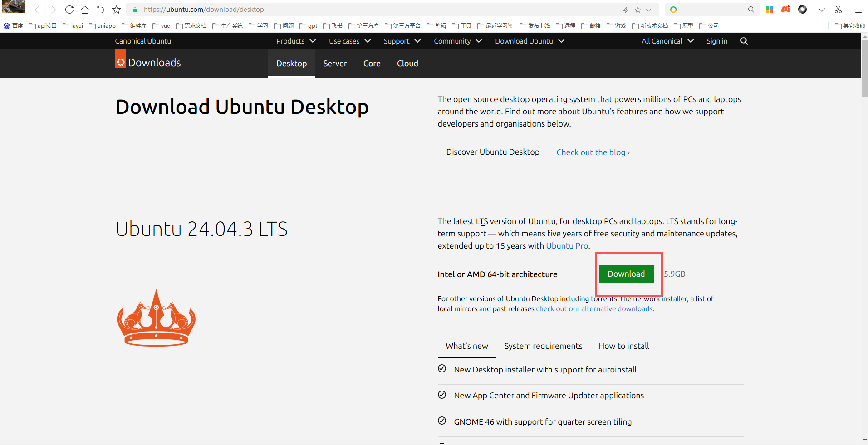This screenshot has width=868, height=445.
Task: Expand the Support menu
Action: click(402, 41)
